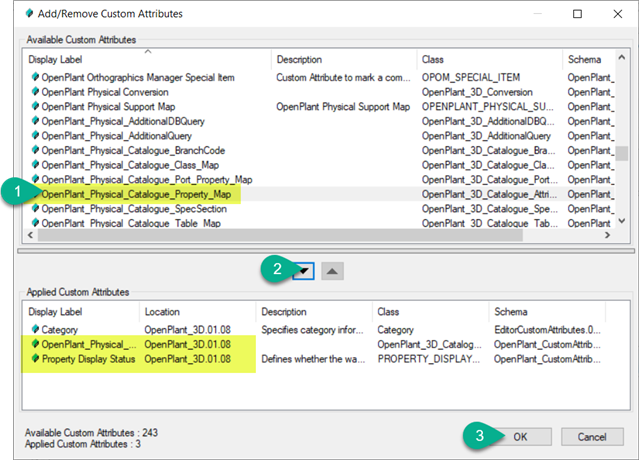Sort available list by Description header

pyautogui.click(x=344, y=59)
